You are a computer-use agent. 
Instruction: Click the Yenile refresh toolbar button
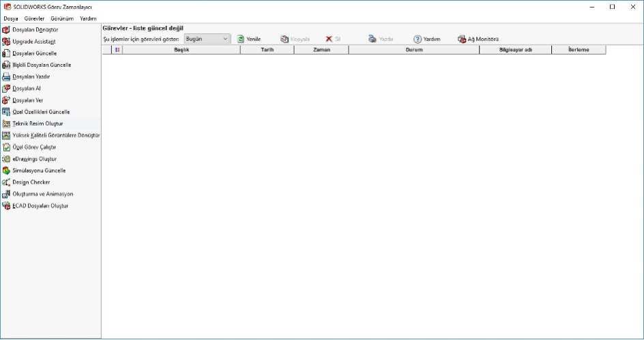[x=249, y=39]
